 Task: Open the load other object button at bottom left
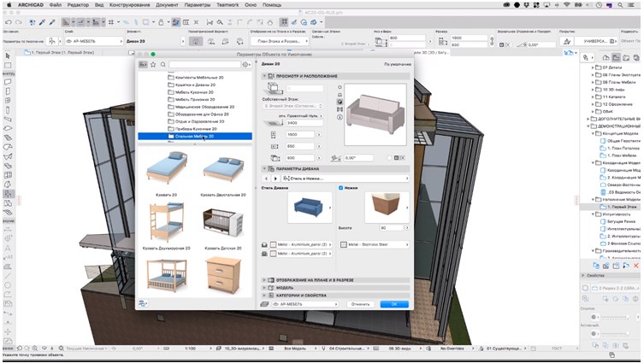(143, 303)
